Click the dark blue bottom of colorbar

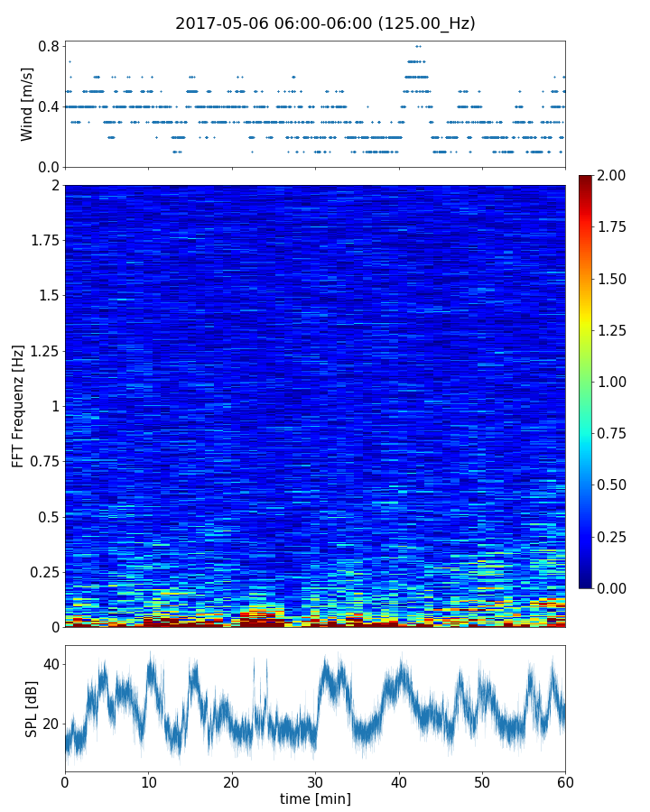coord(587,584)
